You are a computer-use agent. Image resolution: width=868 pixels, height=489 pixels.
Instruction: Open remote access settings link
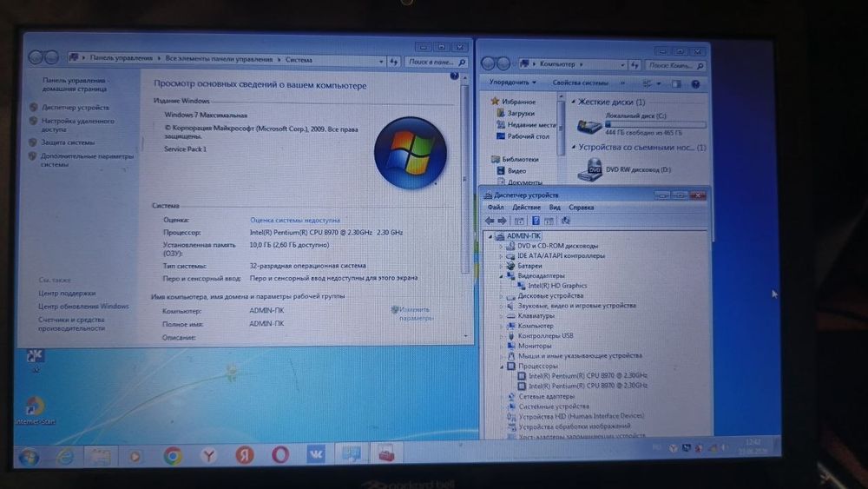pyautogui.click(x=77, y=124)
